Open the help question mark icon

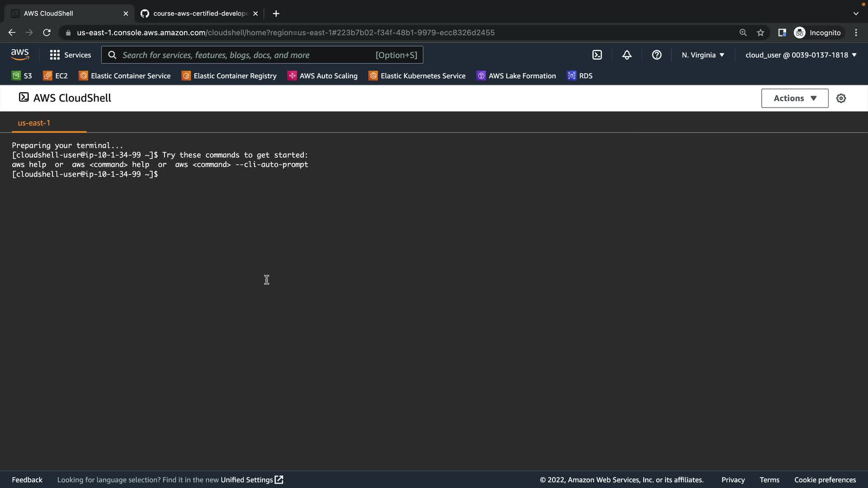pos(656,55)
